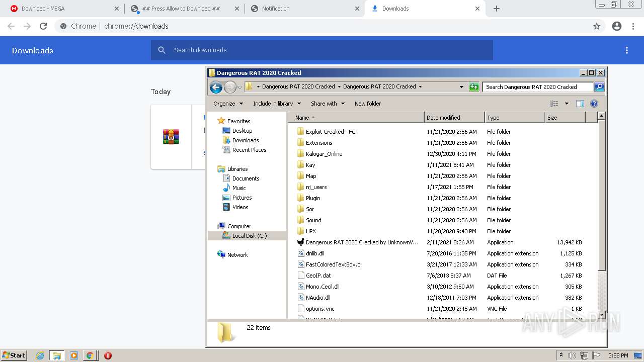Select the Plugin folder icon

click(x=301, y=198)
